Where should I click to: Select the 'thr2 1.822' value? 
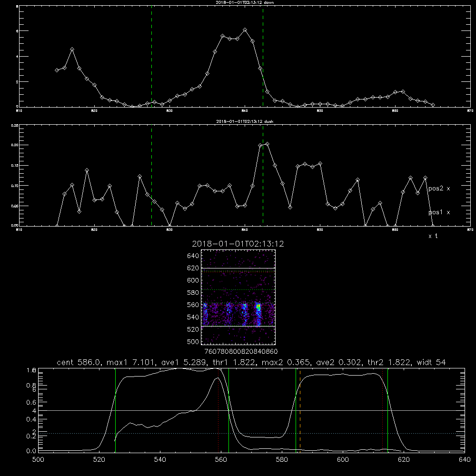[x=389, y=362]
